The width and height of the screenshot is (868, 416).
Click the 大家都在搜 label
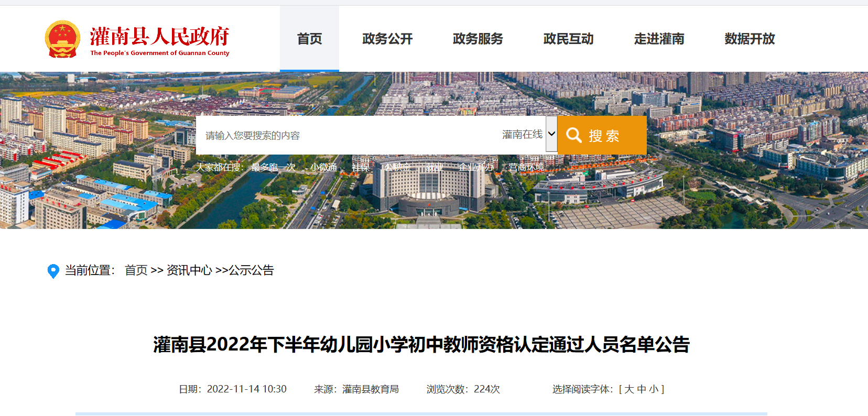[x=220, y=167]
